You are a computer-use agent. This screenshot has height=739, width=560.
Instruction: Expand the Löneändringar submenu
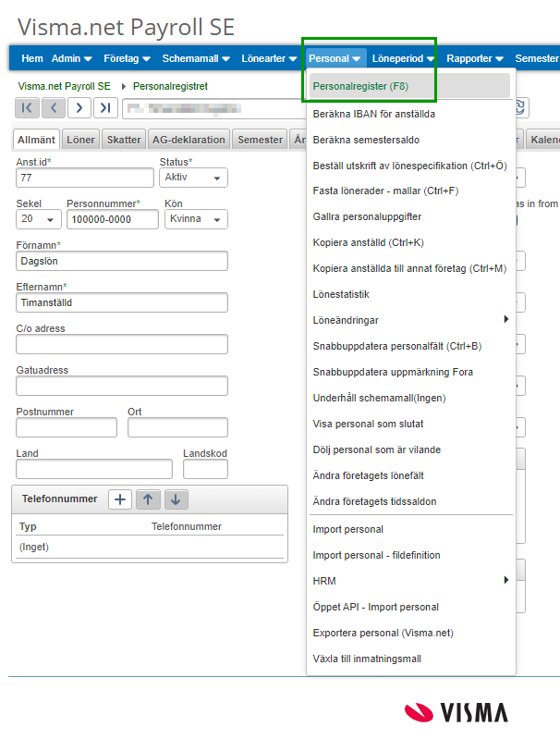pos(410,320)
